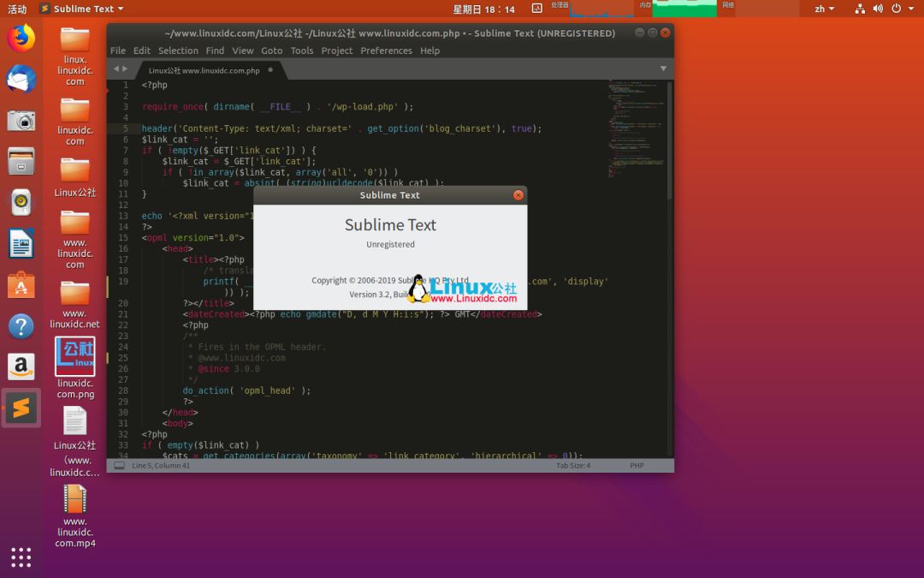The image size is (924, 578).
Task: Open the Sublime Text app menu in top bar
Action: (x=82, y=9)
